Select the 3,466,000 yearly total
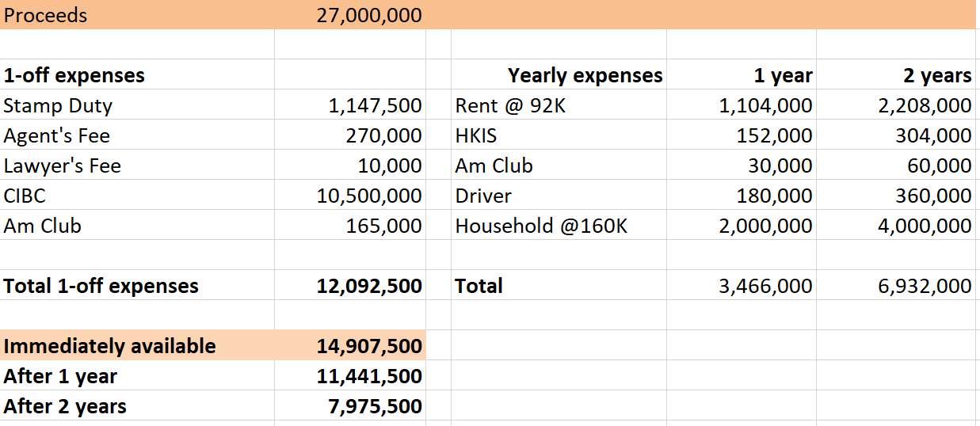This screenshot has width=980, height=426. click(742, 286)
